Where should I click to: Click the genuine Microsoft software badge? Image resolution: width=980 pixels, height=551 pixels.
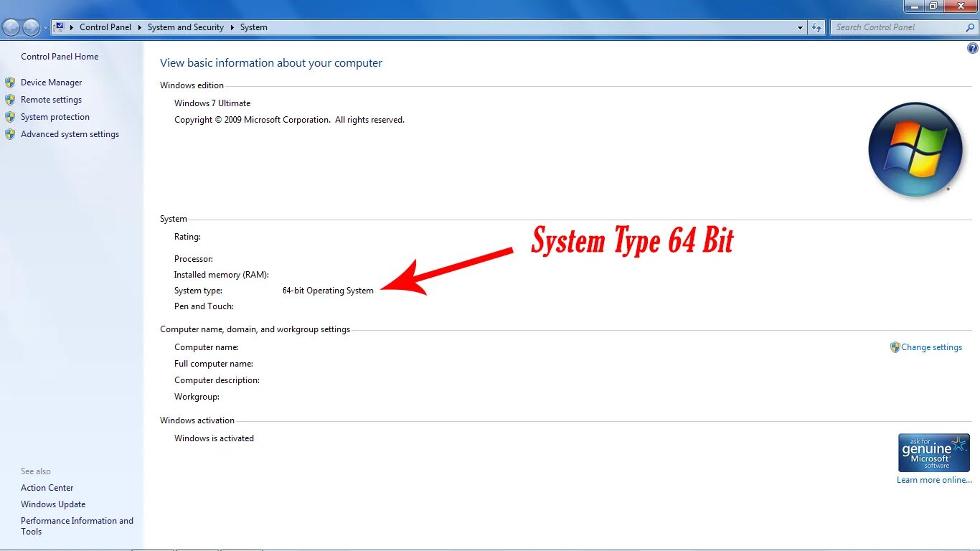[x=933, y=452]
